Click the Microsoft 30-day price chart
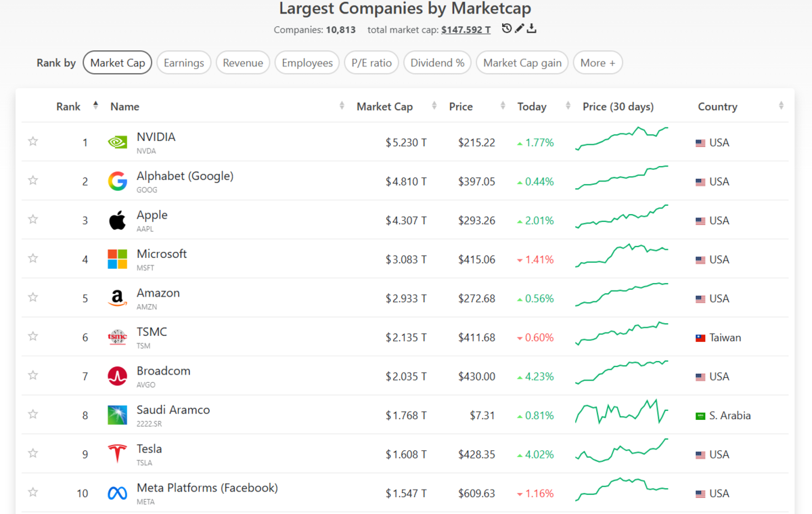 tap(622, 256)
